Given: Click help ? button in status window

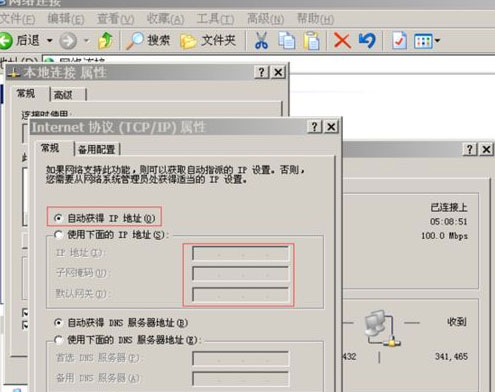Looking at the screenshot, I should click(x=470, y=149).
